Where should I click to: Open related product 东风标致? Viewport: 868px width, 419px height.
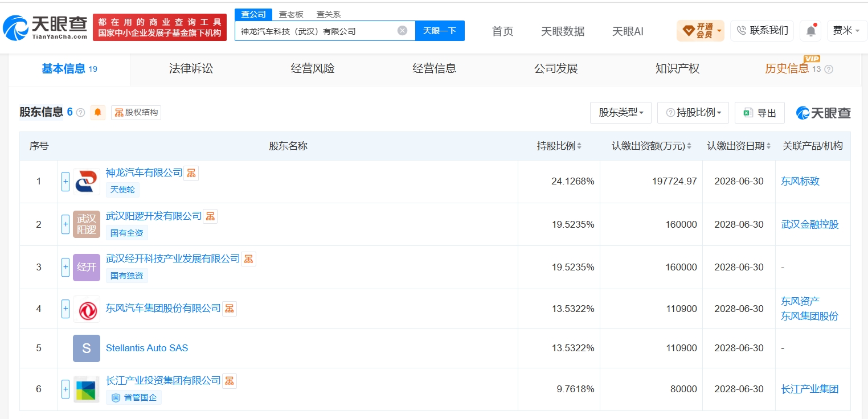pyautogui.click(x=800, y=182)
